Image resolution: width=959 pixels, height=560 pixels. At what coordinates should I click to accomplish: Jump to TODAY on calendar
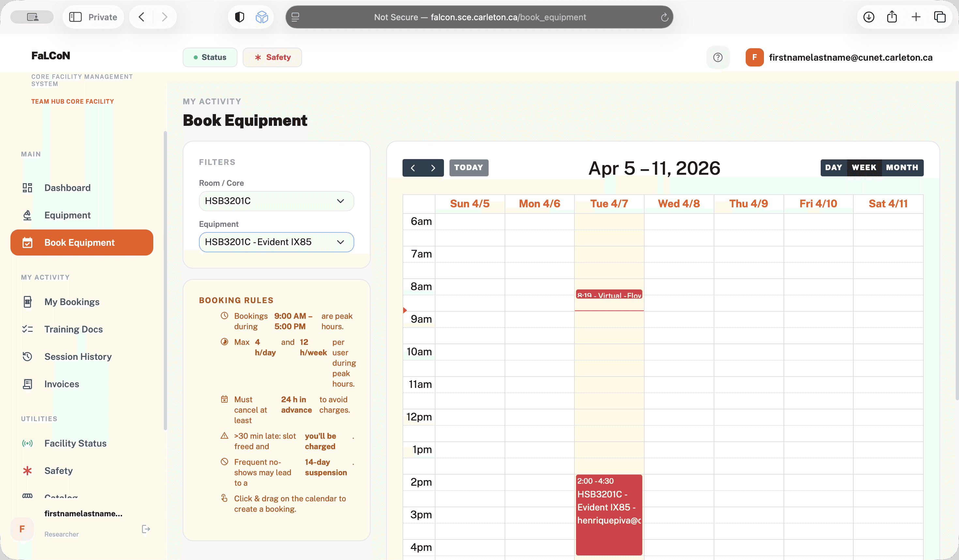pos(468,168)
